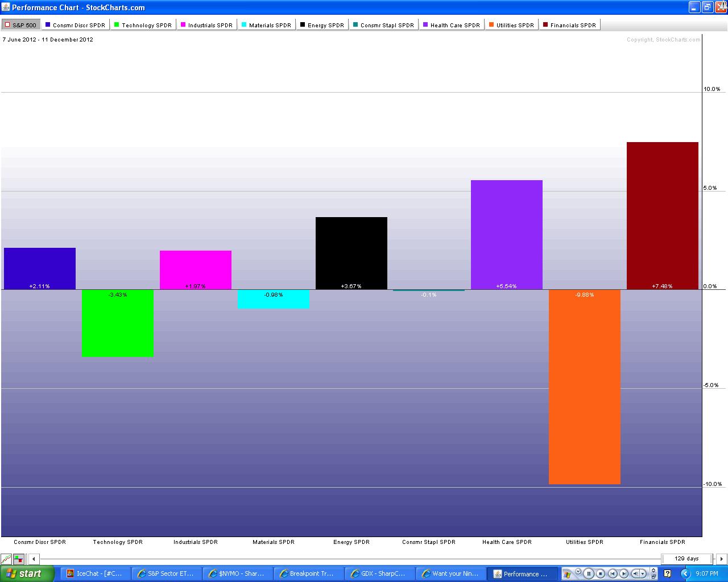This screenshot has width=728, height=582.
Task: Stop playback in the taskbar media toolbar
Action: pyautogui.click(x=601, y=573)
